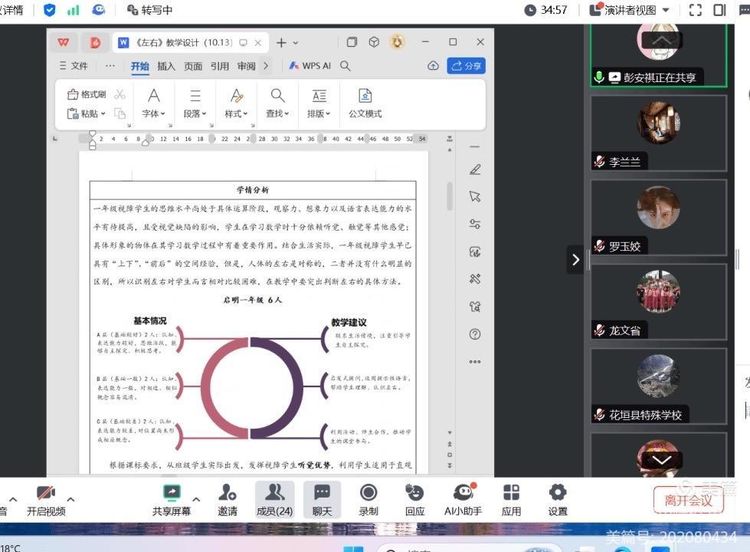The width and height of the screenshot is (750, 552).
Task: Click the blue 分享 share button
Action: (x=466, y=66)
